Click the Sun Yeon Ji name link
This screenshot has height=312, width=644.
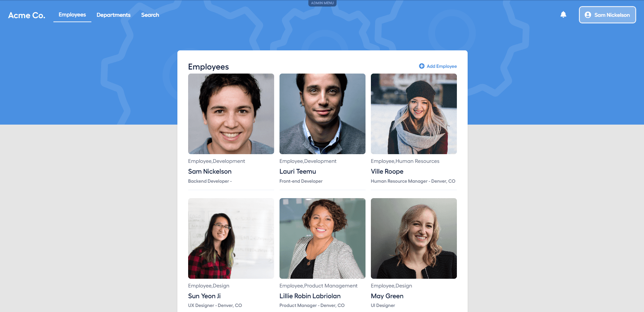[x=204, y=296]
